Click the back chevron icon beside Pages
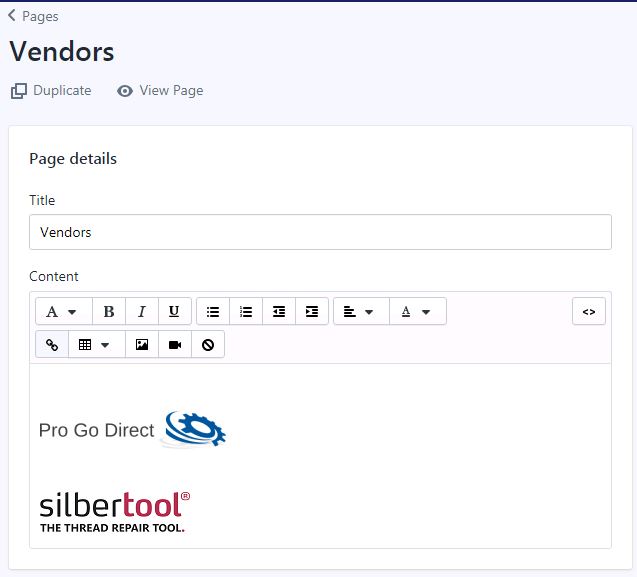Image resolution: width=637 pixels, height=577 pixels. tap(12, 15)
